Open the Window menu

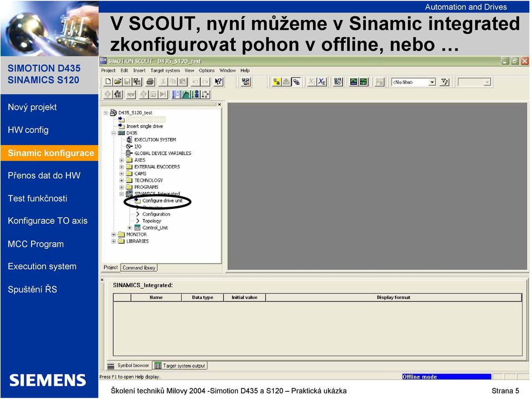click(x=227, y=70)
